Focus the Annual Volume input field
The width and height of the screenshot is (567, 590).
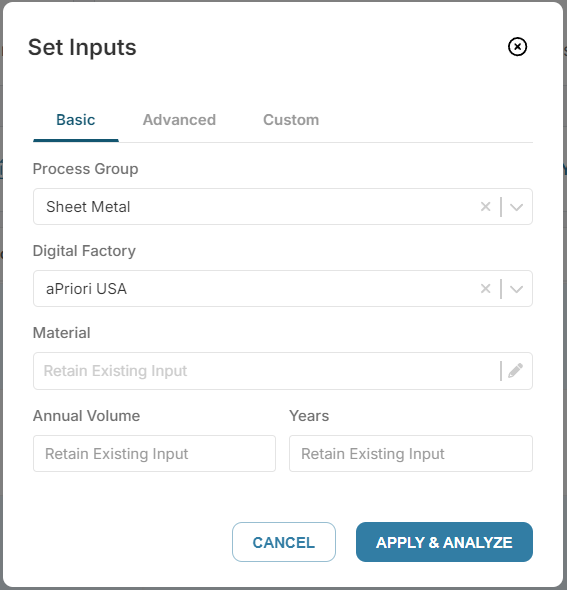point(154,453)
